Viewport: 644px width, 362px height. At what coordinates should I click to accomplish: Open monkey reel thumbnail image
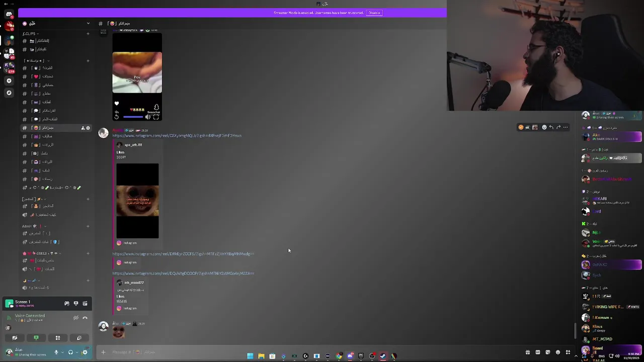137,201
